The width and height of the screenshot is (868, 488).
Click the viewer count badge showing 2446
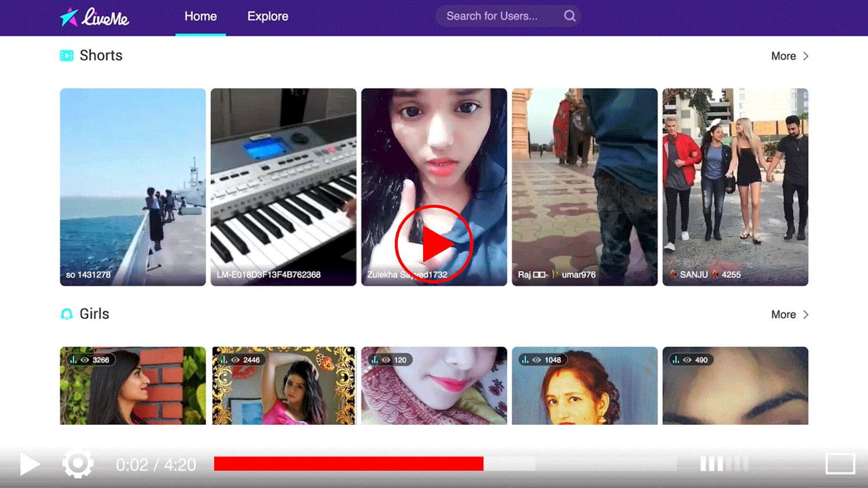tap(240, 360)
